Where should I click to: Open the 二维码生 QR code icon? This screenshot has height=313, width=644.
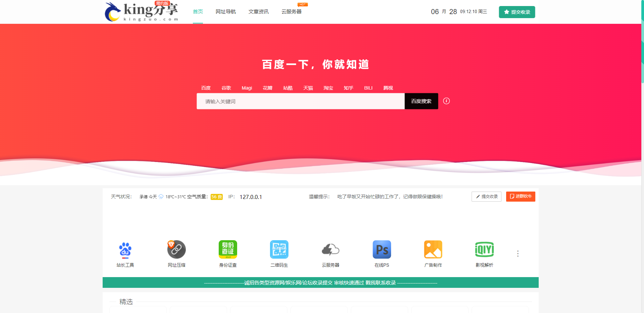point(279,250)
